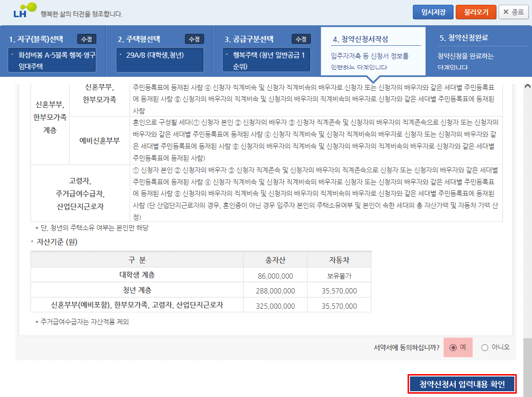
Task: Click the 행복주택 (청년 일반공급) selection box
Action: click(x=267, y=60)
